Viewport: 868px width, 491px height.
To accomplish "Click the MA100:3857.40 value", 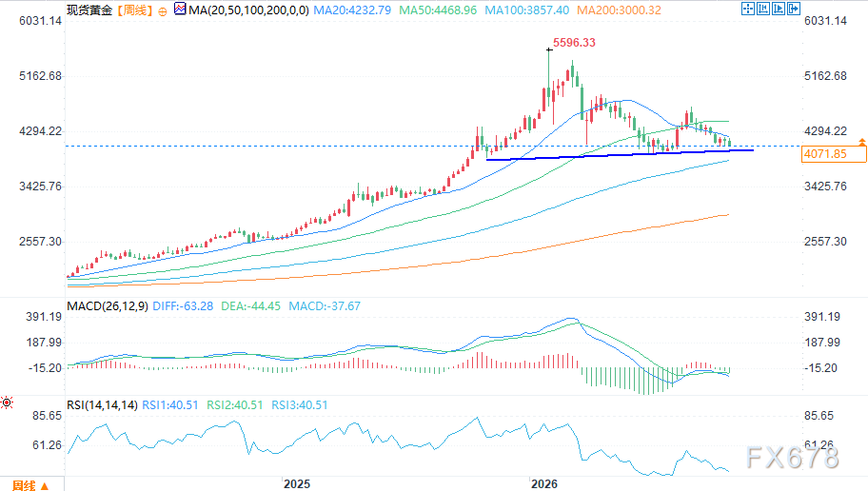I will point(527,10).
